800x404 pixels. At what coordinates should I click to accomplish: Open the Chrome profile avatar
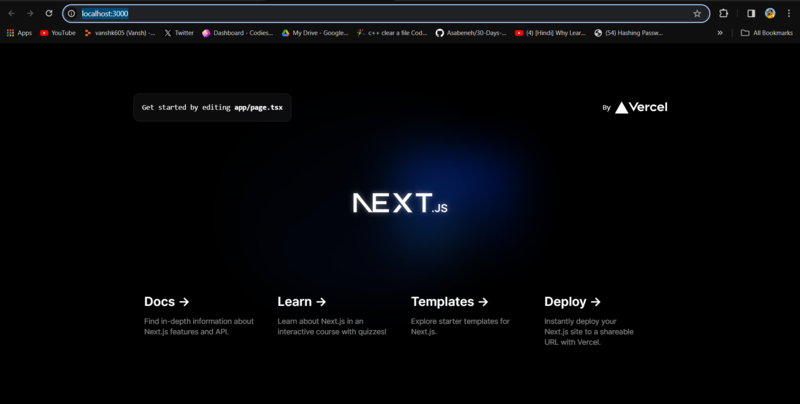coord(770,14)
